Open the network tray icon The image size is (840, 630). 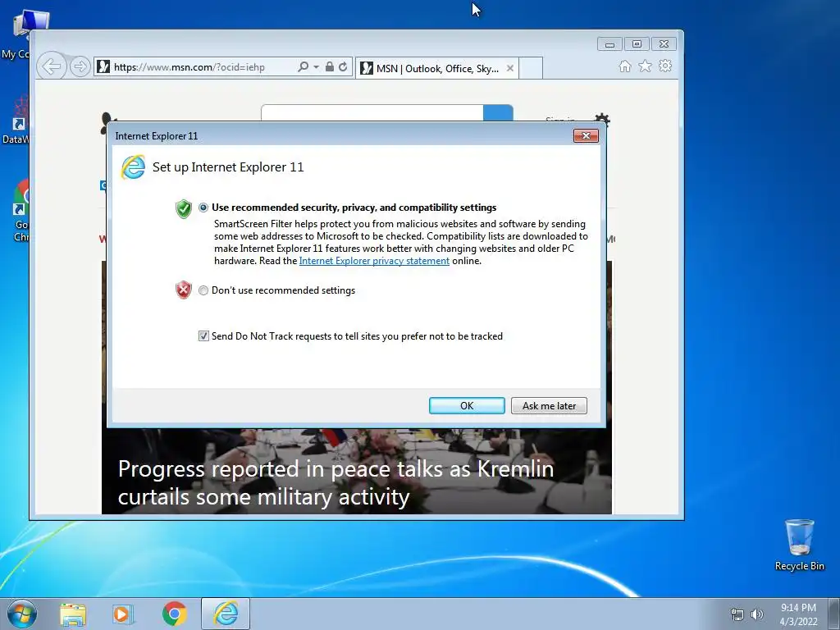tap(737, 614)
